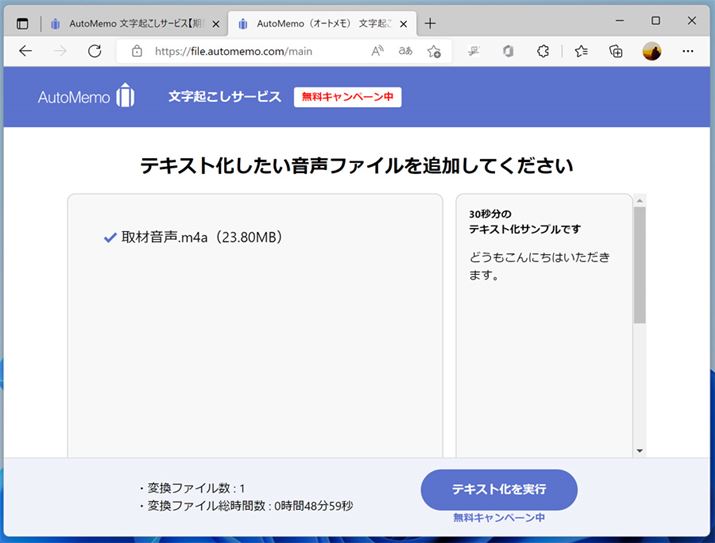Add this page to favorites
The height and width of the screenshot is (543, 715).
(434, 51)
